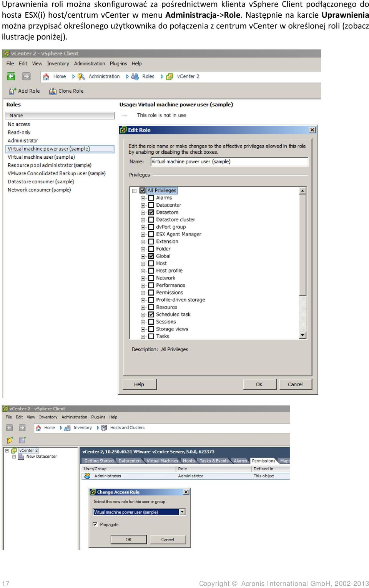The width and height of the screenshot is (369, 588).
Task: Close the Edit Role dialog
Action: 312,130
